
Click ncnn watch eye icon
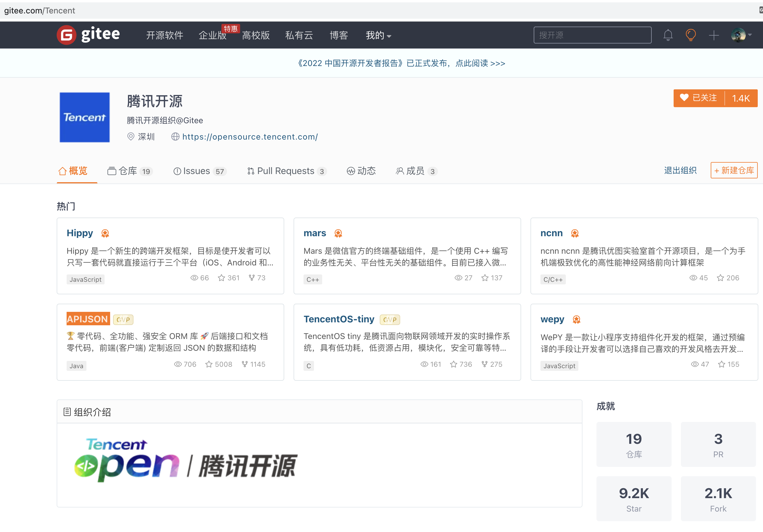693,278
